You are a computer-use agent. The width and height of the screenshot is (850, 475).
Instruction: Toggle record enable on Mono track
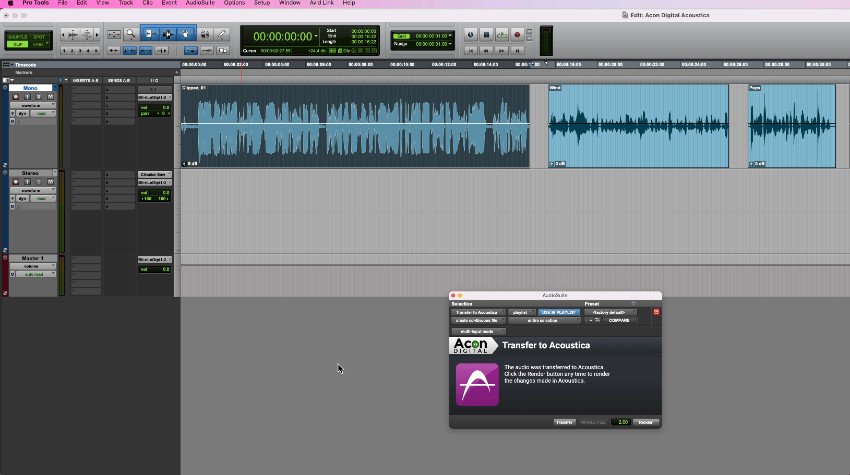pos(16,97)
